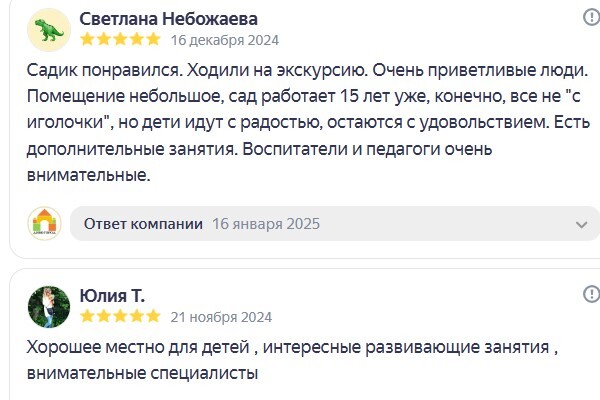Screen dimensions: 600x400
Task: Expand company reply with chevron arrow
Action: [x=582, y=224]
